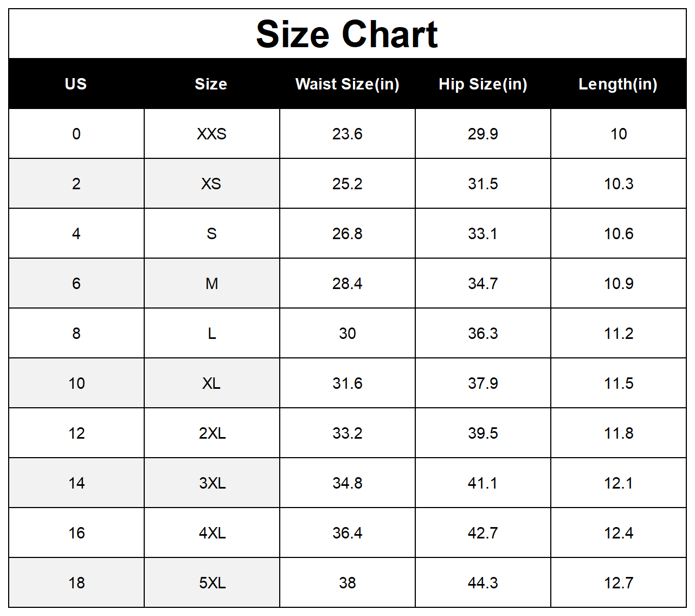The height and width of the screenshot is (616, 695).
Task: Select length value 10.9
Action: 619,284
